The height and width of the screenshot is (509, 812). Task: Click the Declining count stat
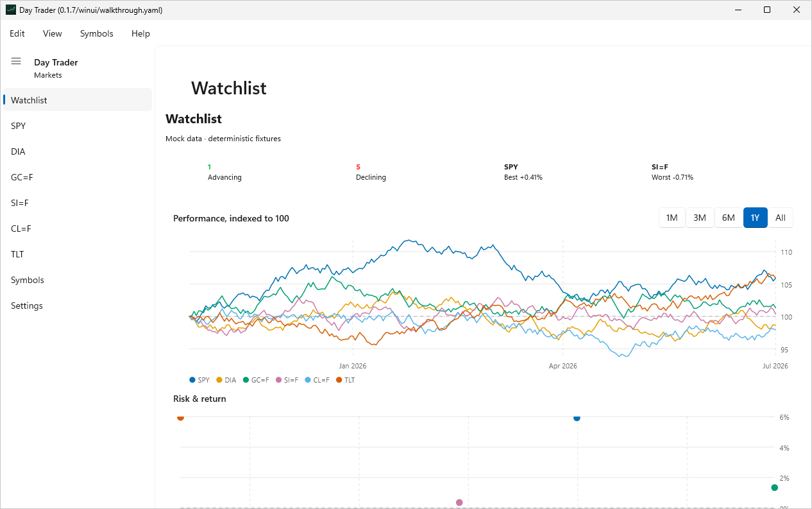[x=371, y=172]
